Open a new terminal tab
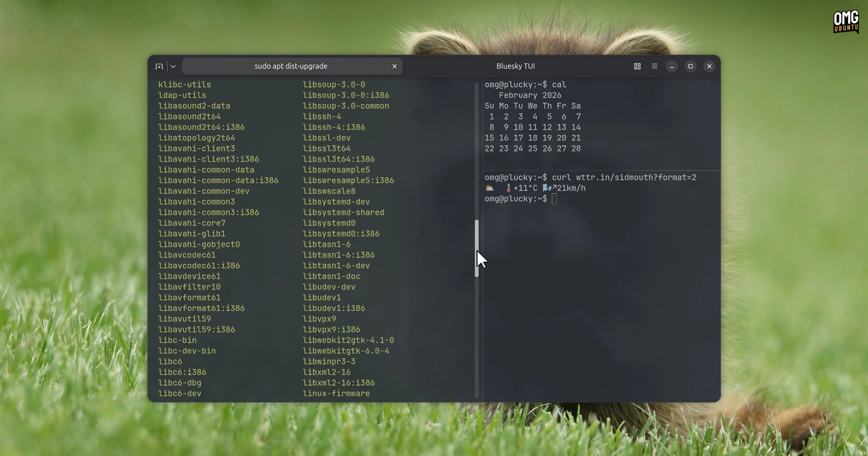This screenshot has width=868, height=456. (159, 66)
